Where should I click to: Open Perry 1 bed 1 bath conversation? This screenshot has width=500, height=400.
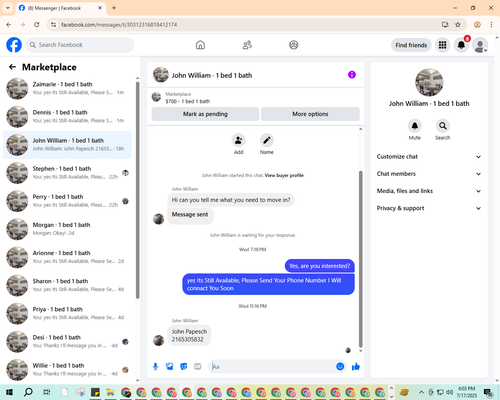click(x=67, y=201)
